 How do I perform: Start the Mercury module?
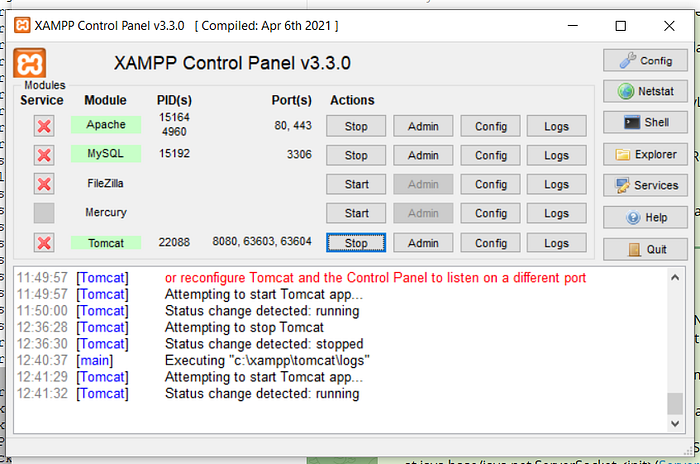click(356, 213)
